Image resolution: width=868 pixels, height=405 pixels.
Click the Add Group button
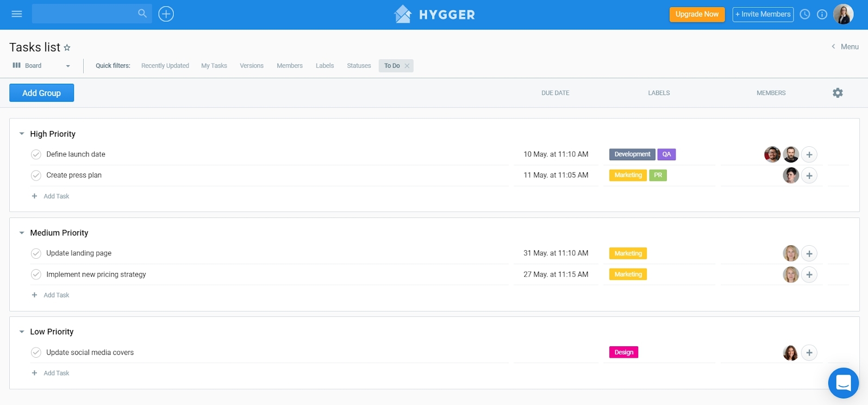pos(42,93)
